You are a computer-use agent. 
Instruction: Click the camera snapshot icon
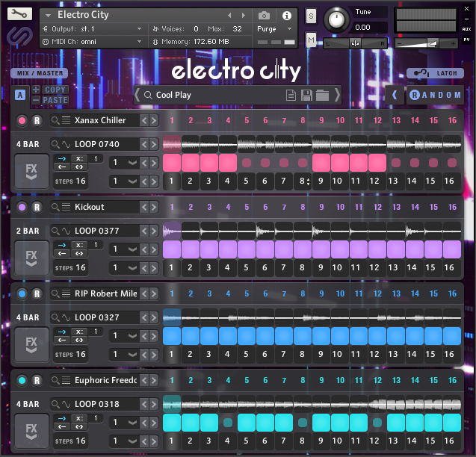coord(264,16)
